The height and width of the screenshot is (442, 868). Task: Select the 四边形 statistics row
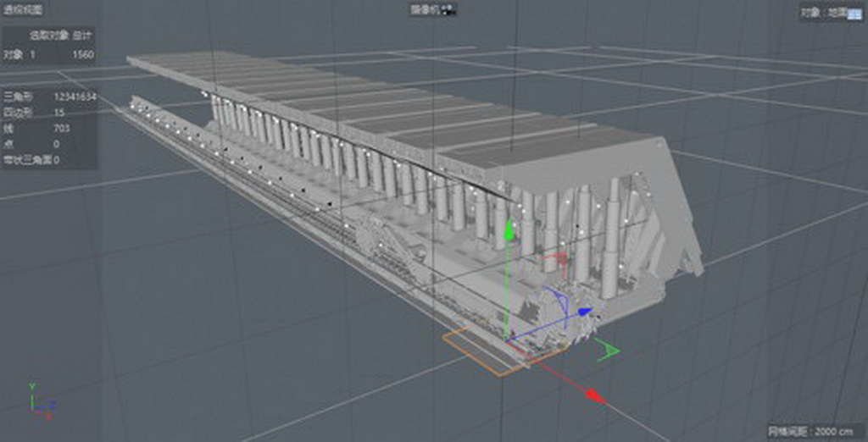(x=48, y=113)
